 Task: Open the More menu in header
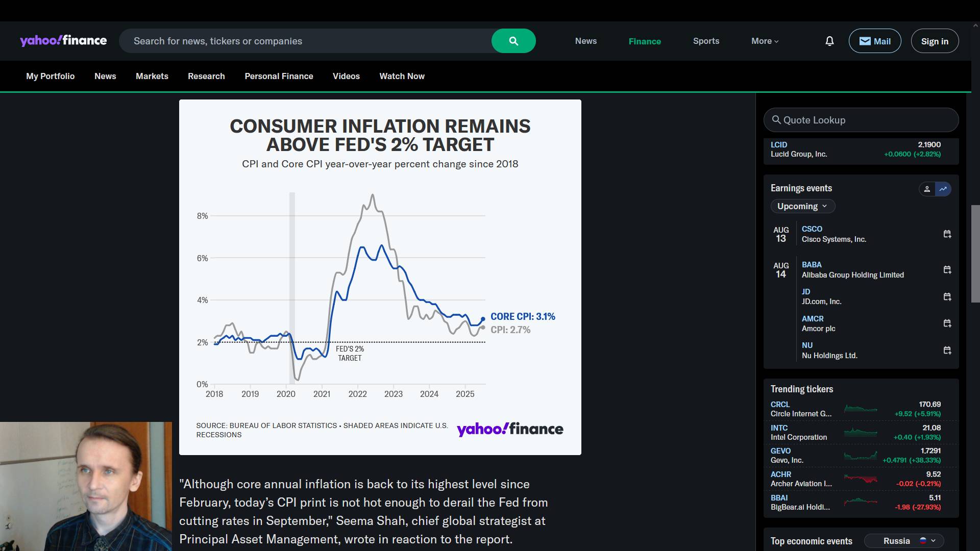point(765,41)
